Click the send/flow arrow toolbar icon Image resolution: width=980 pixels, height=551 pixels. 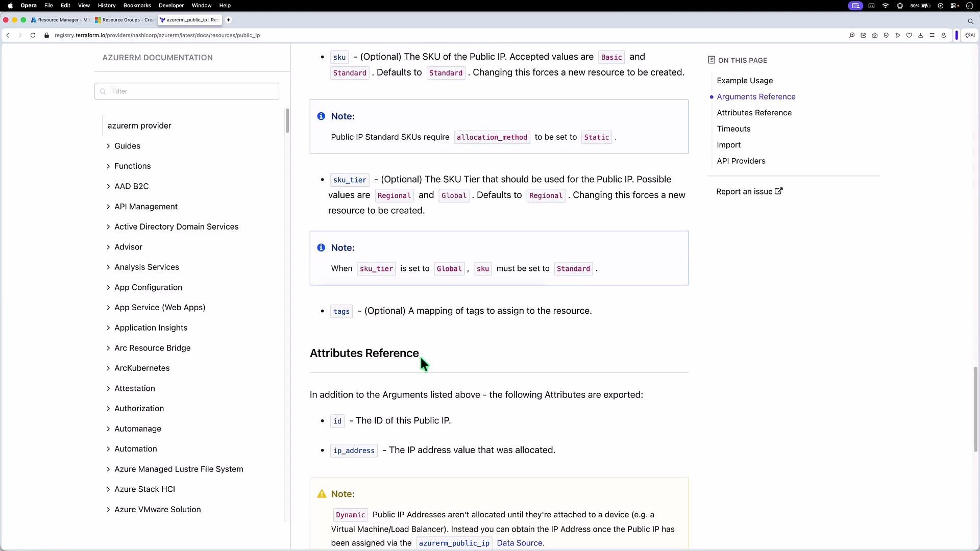click(x=898, y=35)
